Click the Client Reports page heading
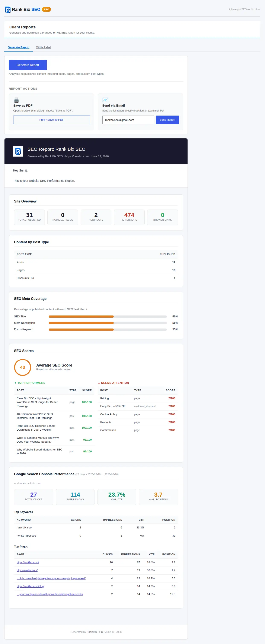Viewport: 265px width, 644px height. tap(22, 27)
